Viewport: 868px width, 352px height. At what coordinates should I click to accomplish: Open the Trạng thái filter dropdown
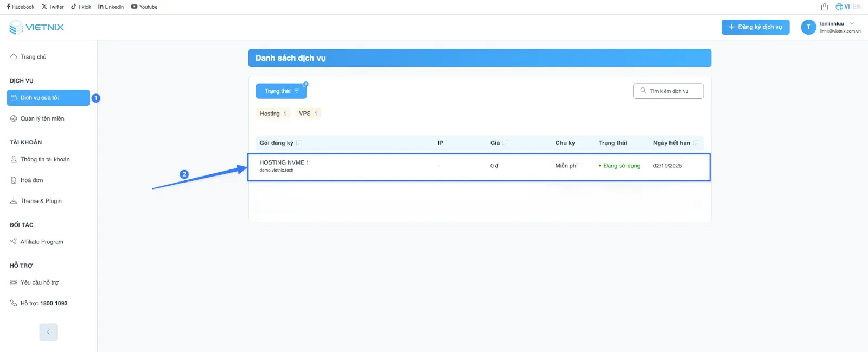(281, 91)
